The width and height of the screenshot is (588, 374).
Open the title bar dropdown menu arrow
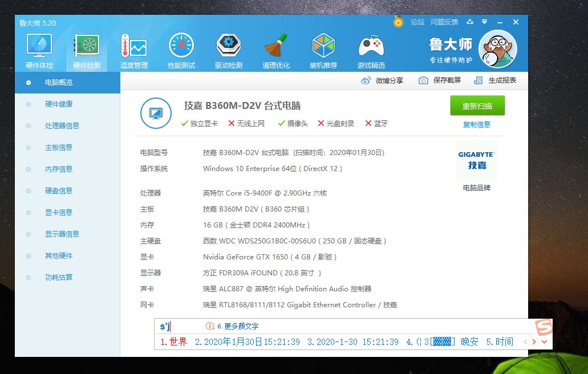pos(485,22)
